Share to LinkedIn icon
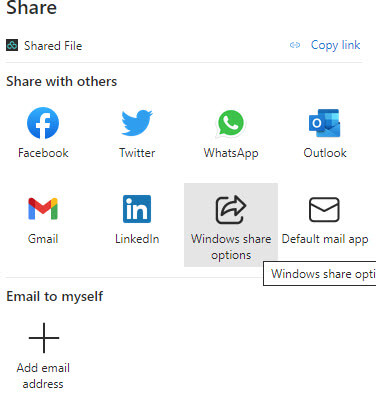The width and height of the screenshot is (376, 406). pos(137,209)
